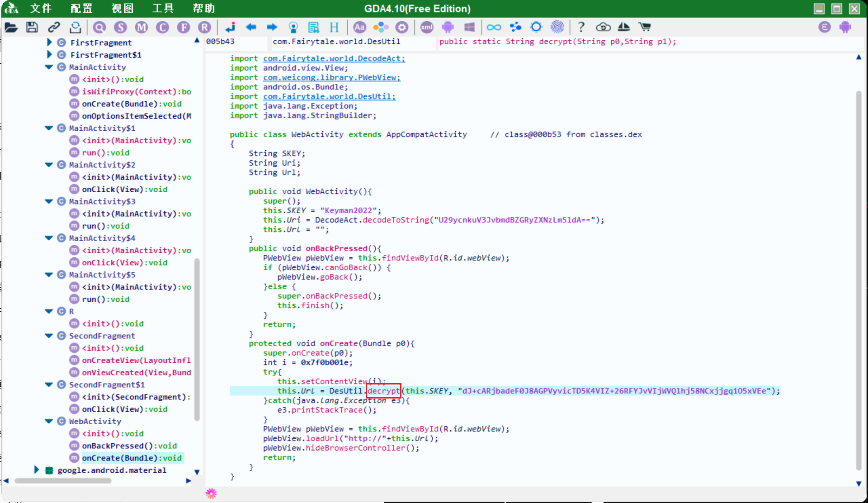The height and width of the screenshot is (503, 868).
Task: Open the purple xml viewer icon
Action: coord(427,28)
